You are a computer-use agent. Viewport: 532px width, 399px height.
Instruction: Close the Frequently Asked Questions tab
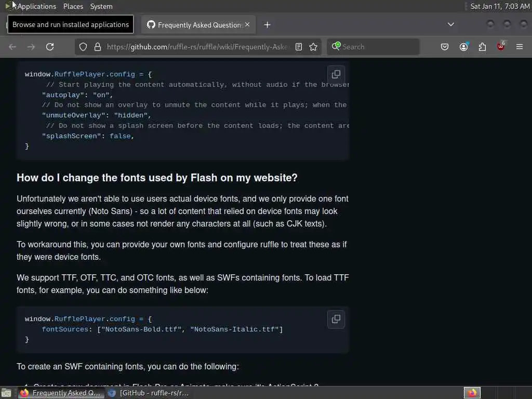(x=247, y=24)
